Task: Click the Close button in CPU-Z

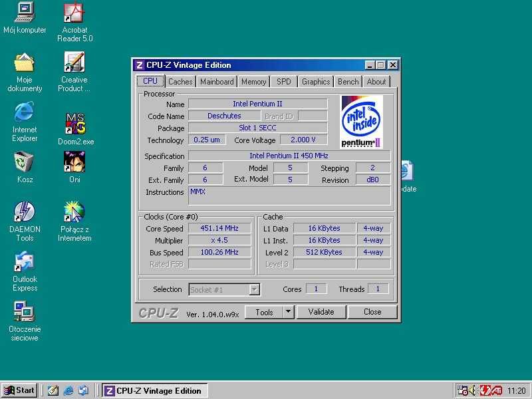Action: tap(372, 312)
